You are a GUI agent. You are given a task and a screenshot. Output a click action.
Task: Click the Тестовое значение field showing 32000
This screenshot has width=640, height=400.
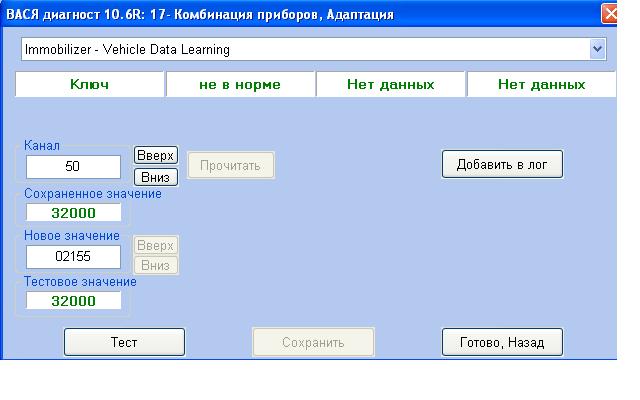73,301
